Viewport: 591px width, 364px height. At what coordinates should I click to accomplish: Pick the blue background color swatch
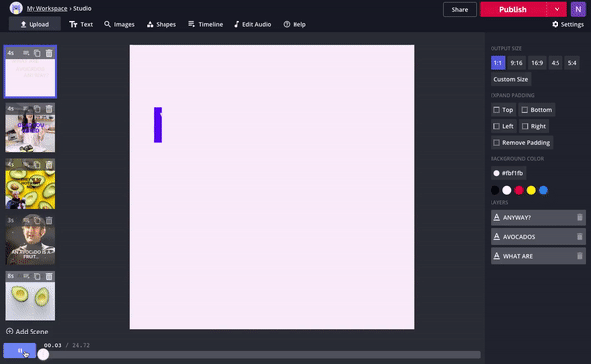click(543, 190)
